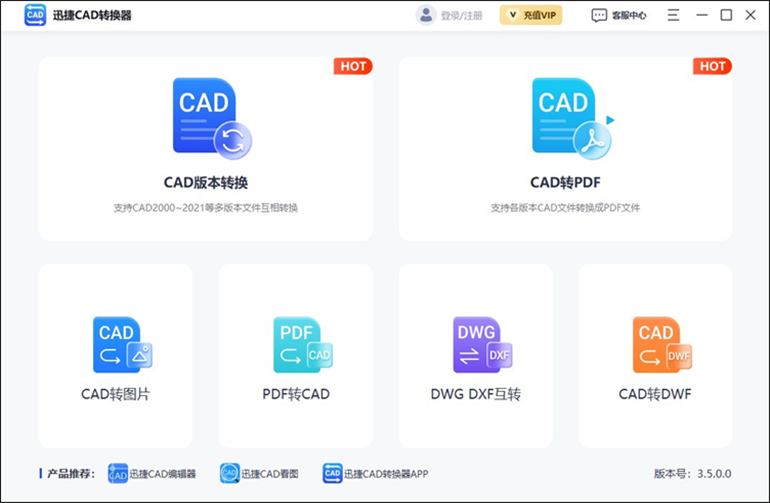Click the 迅捷CAD看图 product icon
Screen dimensions: 770x503
coord(229,474)
